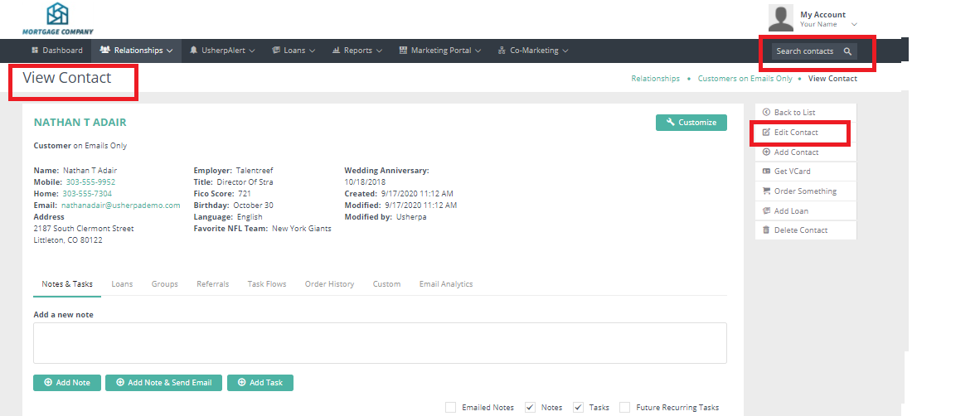The image size is (980, 416).
Task: Expand the Relationships nav dropdown
Action: (136, 51)
